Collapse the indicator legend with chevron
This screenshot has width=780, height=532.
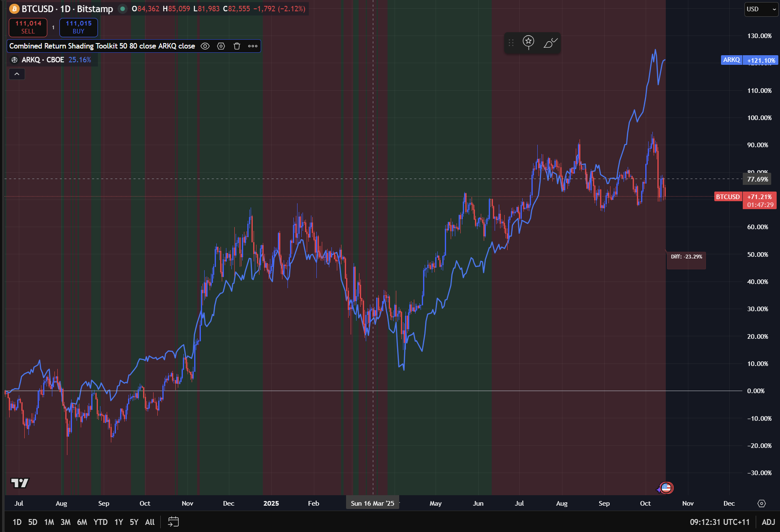17,74
